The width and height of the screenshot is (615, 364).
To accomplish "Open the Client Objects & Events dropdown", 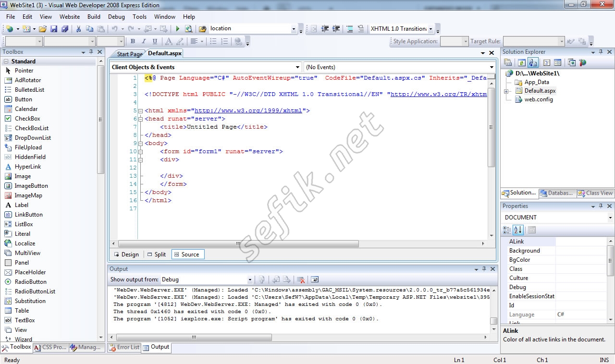I will 298,67.
